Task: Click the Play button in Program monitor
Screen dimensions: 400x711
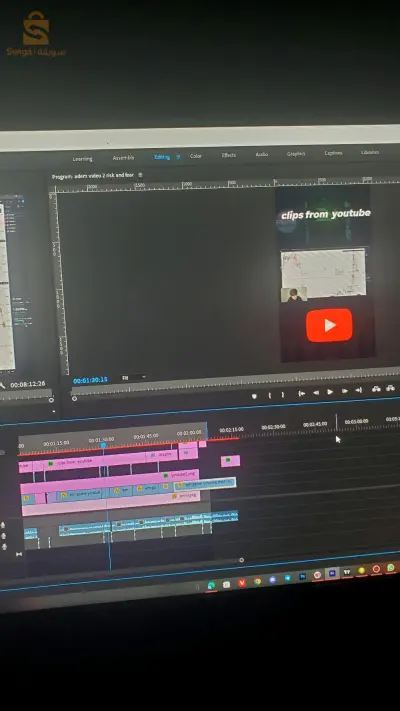Action: click(x=330, y=392)
